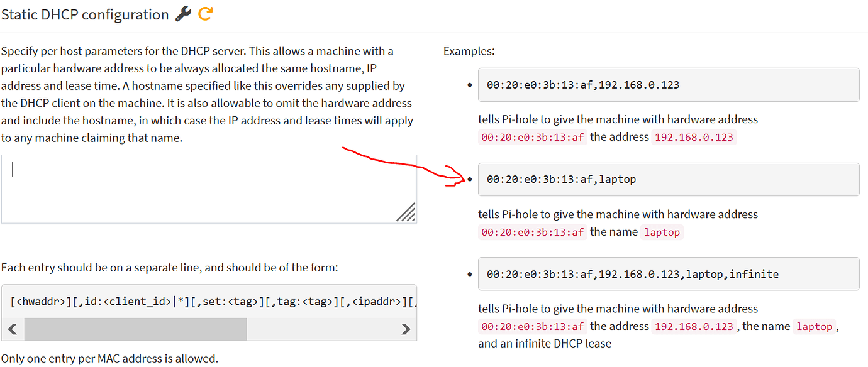
Task: Click the example box ending with "laptop,infinite"
Action: click(x=668, y=274)
